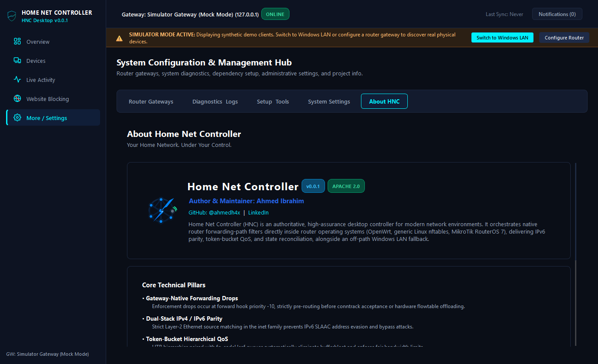Click the Switch to Windows LAN button
This screenshot has height=364, width=598.
click(x=502, y=38)
